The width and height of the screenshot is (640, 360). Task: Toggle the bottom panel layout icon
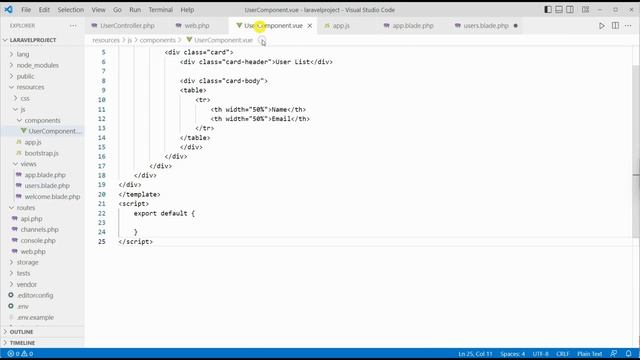559,9
